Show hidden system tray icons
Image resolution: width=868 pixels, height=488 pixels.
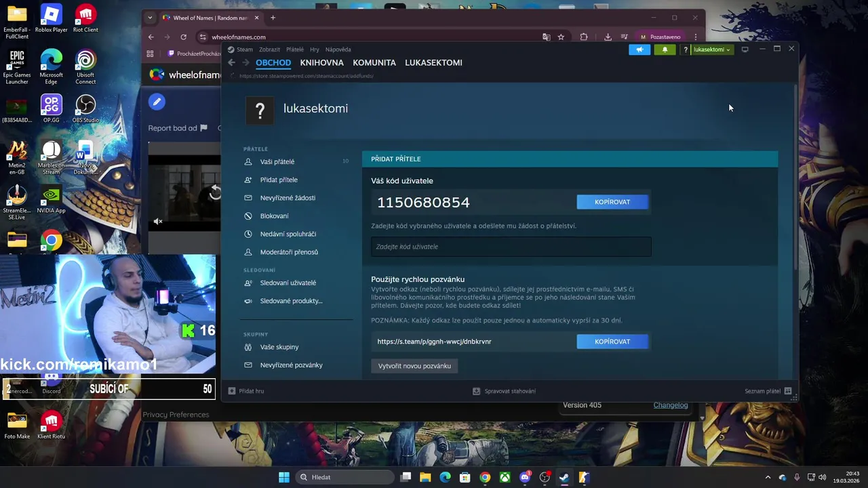768,477
